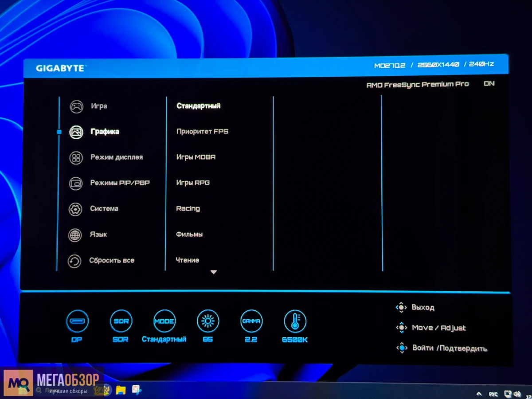Click the down arrow below Чтение
Screen dimensions: 532x399
[214, 272]
